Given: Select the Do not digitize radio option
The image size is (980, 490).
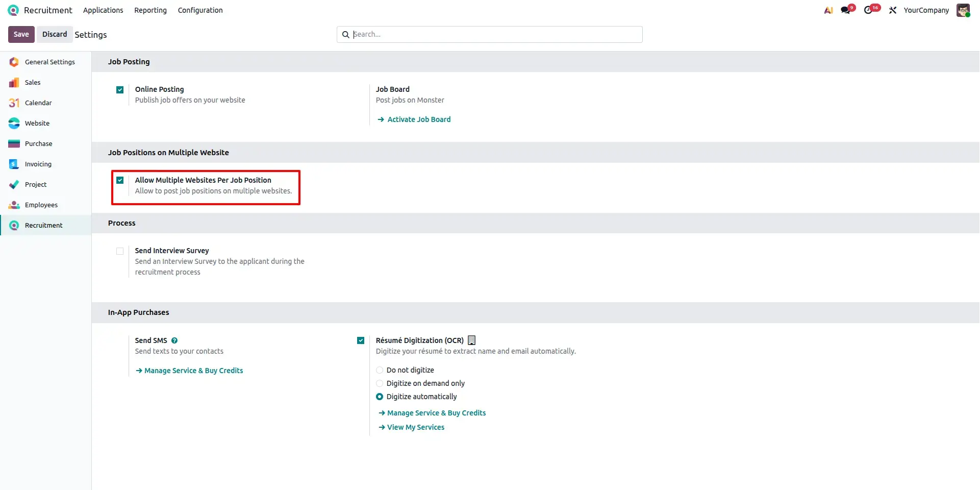Looking at the screenshot, I should click(380, 370).
